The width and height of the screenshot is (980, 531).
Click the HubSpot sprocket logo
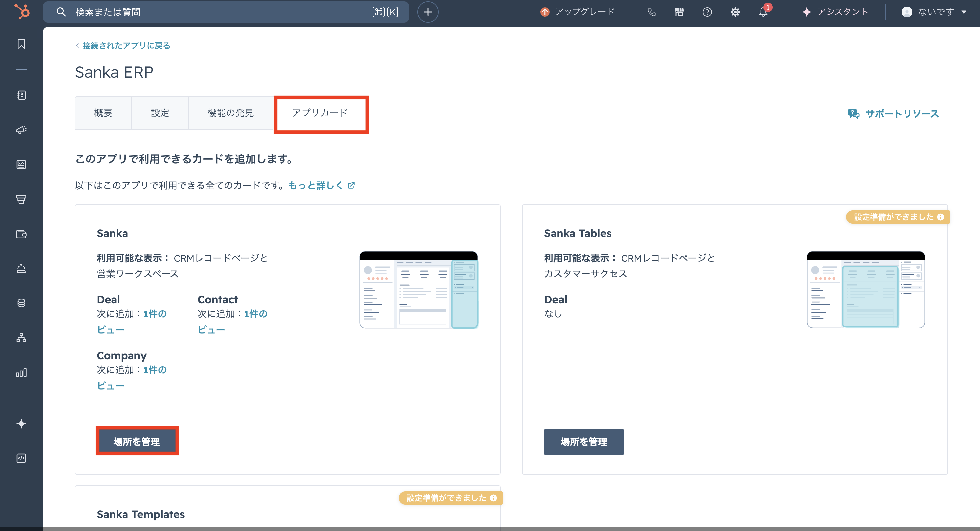pyautogui.click(x=22, y=12)
